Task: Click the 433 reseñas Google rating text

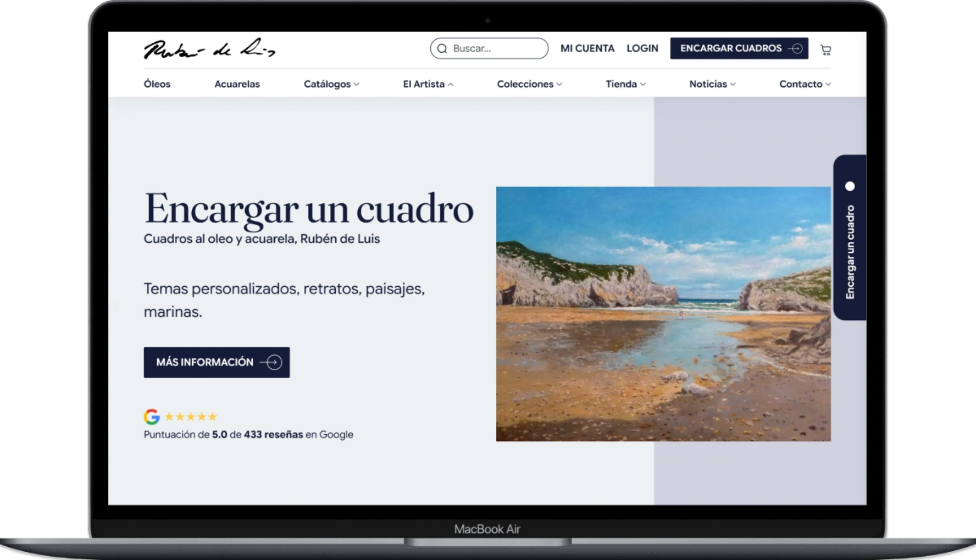Action: [248, 435]
